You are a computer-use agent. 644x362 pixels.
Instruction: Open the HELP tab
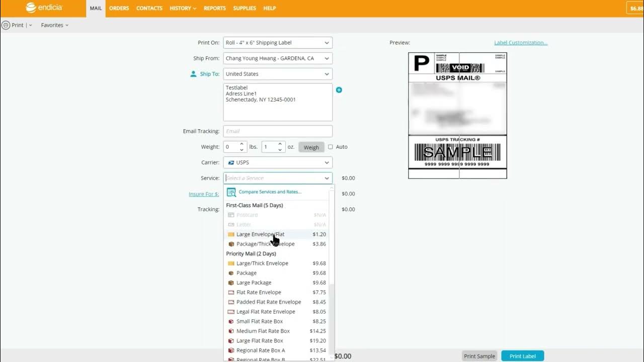coord(270,8)
